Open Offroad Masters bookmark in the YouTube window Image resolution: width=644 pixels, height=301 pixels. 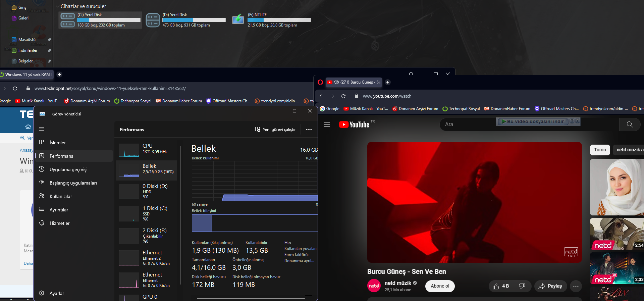click(x=557, y=109)
